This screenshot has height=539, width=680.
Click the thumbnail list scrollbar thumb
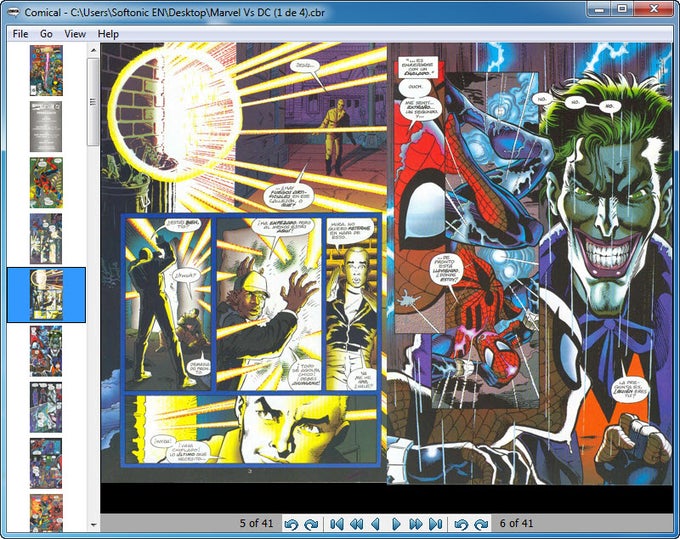click(93, 102)
